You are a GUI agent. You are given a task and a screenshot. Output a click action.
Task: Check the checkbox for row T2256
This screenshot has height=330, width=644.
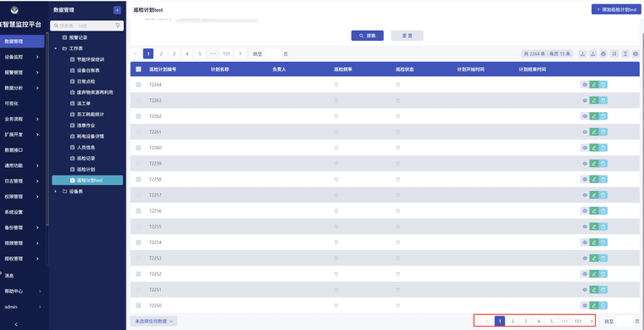[x=138, y=211]
